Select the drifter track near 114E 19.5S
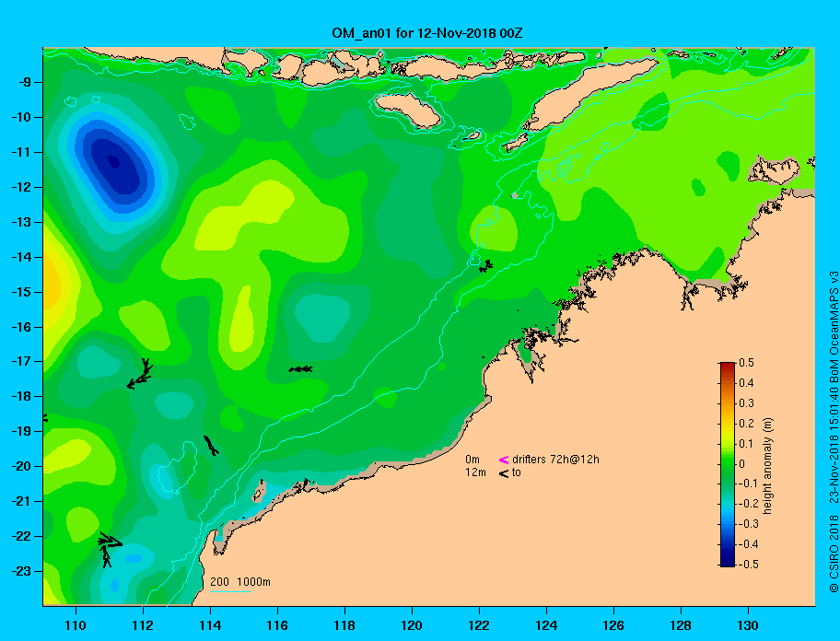Viewport: 840px width, 641px height. coord(211,445)
